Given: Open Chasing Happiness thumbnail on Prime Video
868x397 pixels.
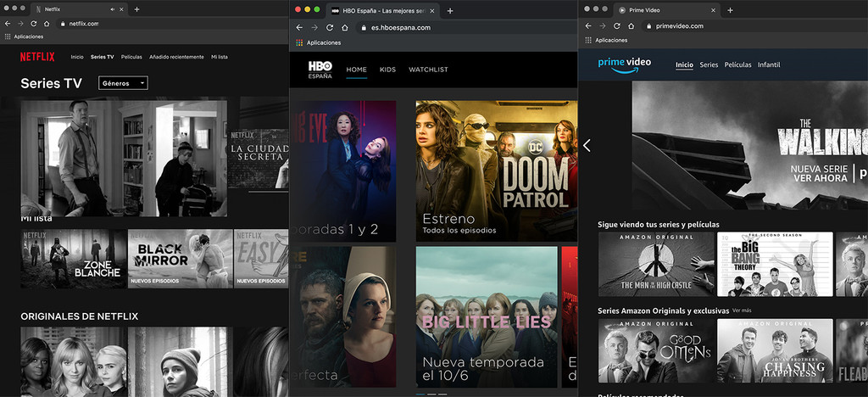Looking at the screenshot, I should coord(775,350).
